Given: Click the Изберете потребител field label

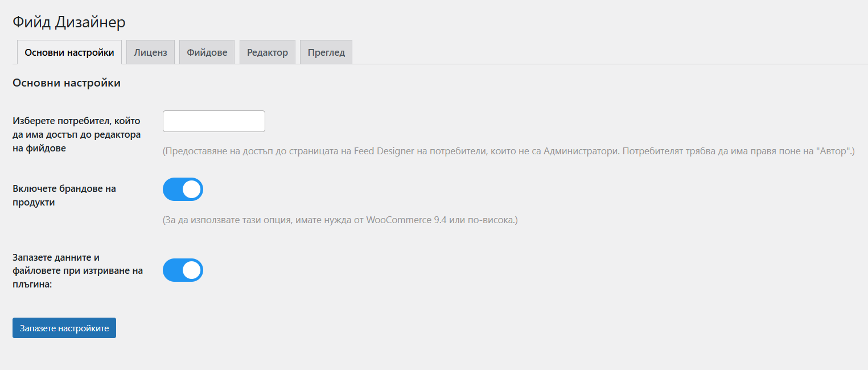Looking at the screenshot, I should (x=76, y=134).
